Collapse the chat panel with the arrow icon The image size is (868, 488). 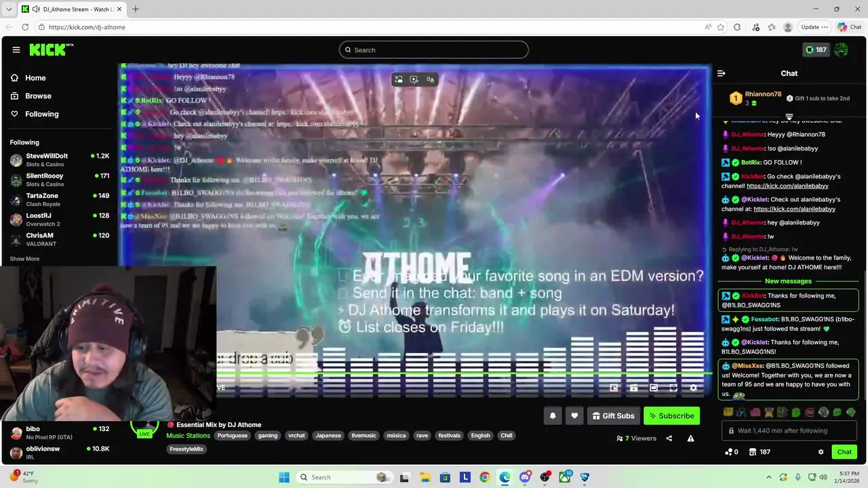(x=721, y=73)
